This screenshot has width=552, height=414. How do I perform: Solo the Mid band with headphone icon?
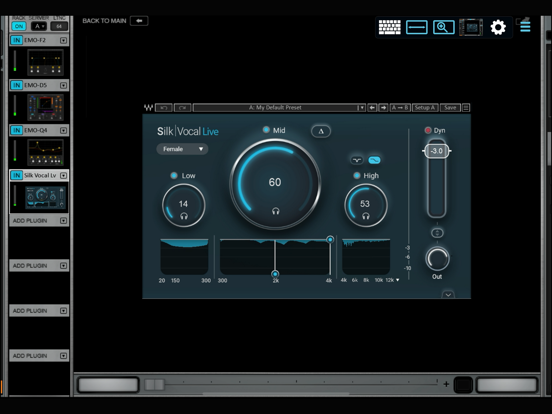point(276,211)
